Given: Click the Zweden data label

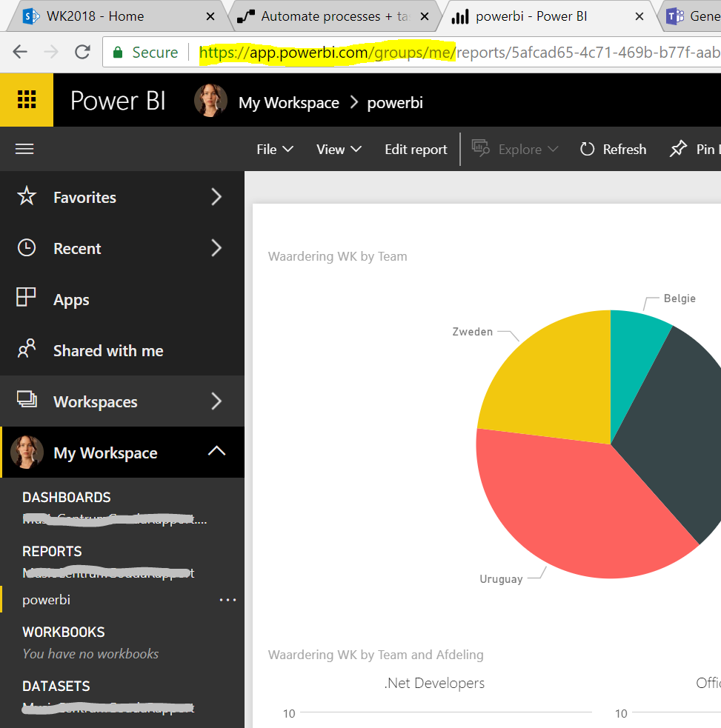Looking at the screenshot, I should pyautogui.click(x=473, y=332).
